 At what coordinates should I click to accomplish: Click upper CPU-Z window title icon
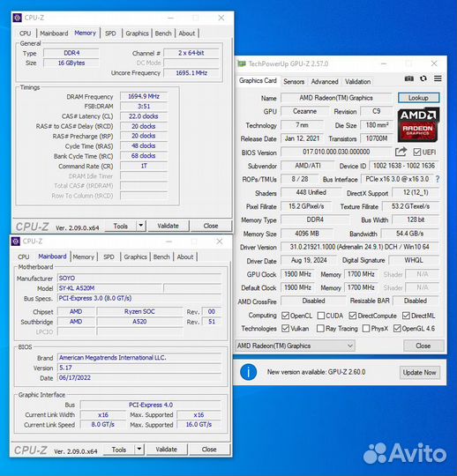18,18
